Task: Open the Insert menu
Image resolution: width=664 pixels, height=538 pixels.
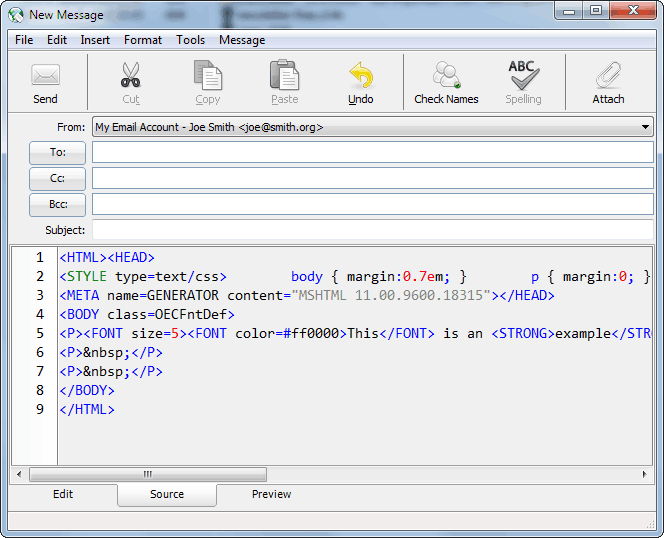Action: coord(95,40)
